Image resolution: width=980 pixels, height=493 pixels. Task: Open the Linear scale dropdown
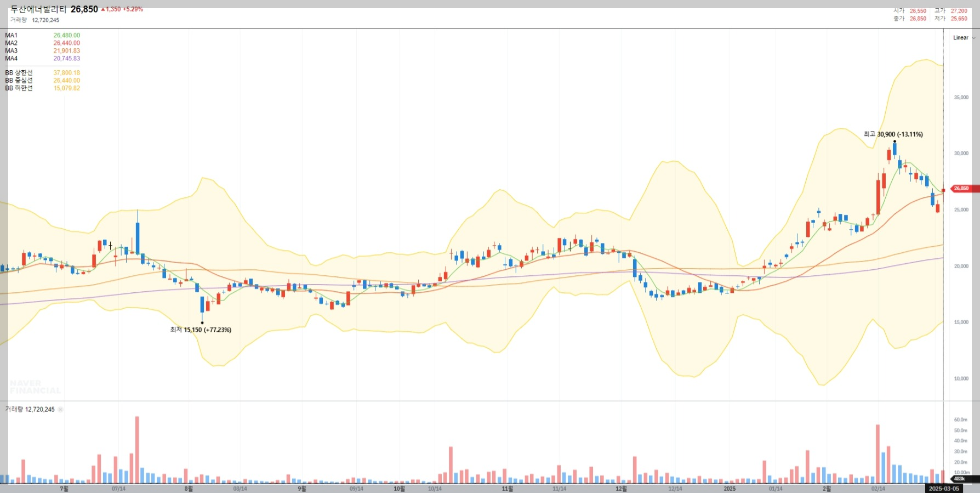tap(964, 38)
